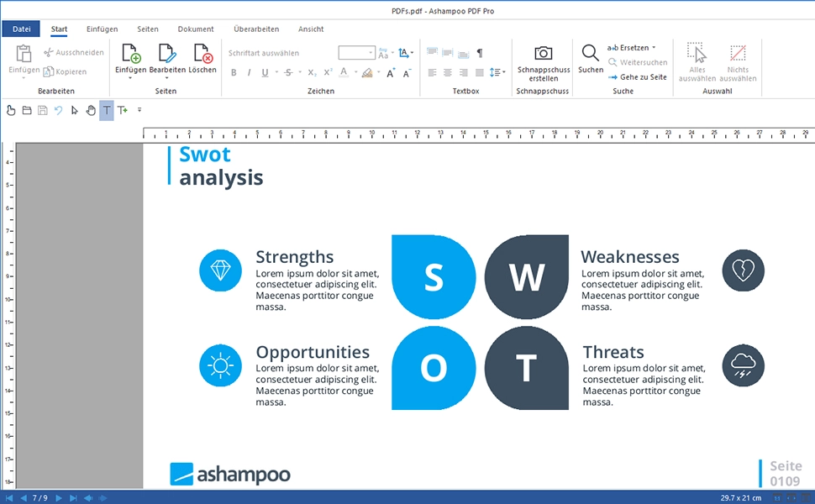Open a PDF with the folder icon
This screenshot has height=504, width=815.
(25, 110)
